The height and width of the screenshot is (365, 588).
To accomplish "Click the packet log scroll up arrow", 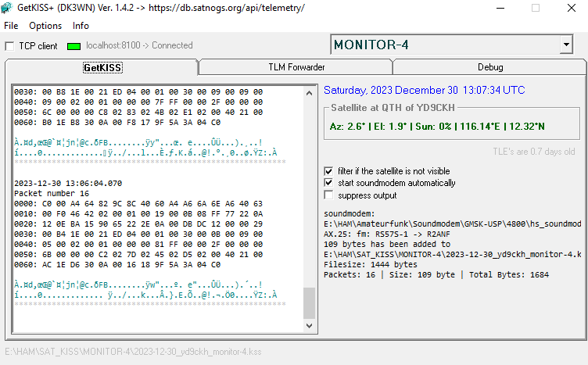I will [x=309, y=93].
